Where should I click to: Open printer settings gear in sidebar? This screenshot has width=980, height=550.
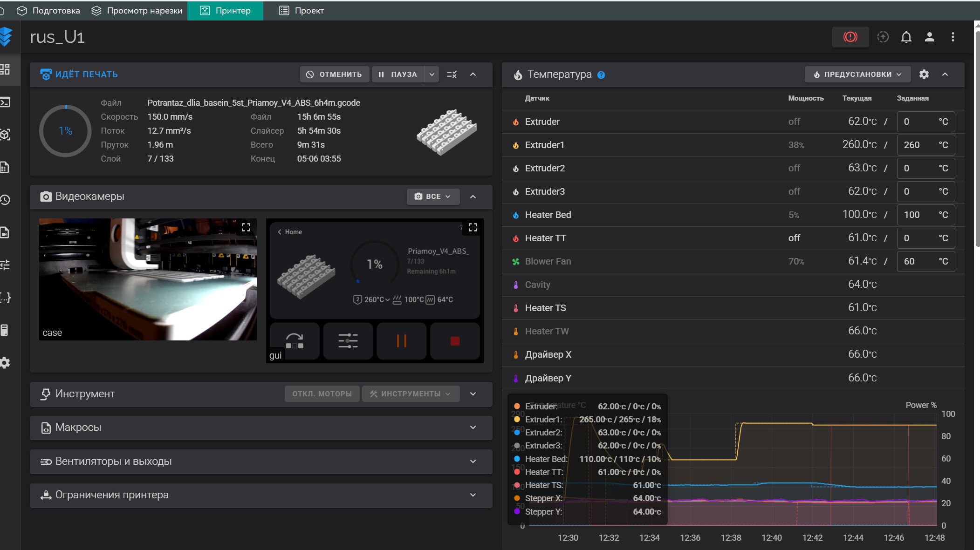[x=5, y=363]
